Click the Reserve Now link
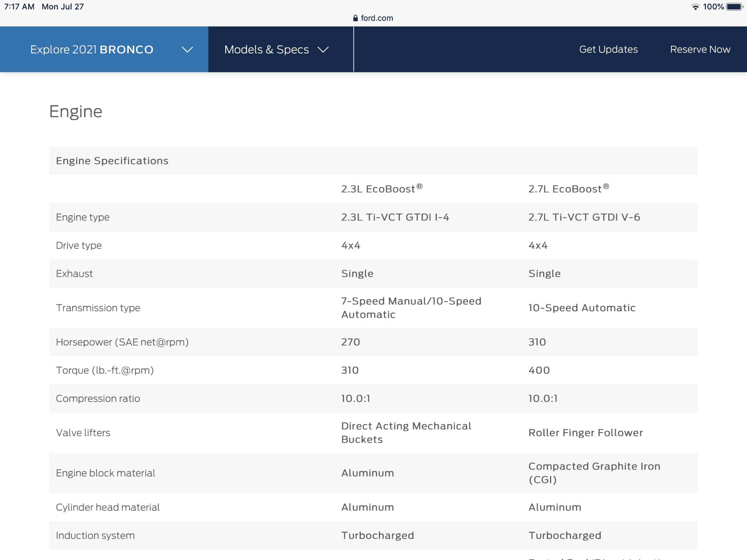The height and width of the screenshot is (560, 747). point(700,50)
